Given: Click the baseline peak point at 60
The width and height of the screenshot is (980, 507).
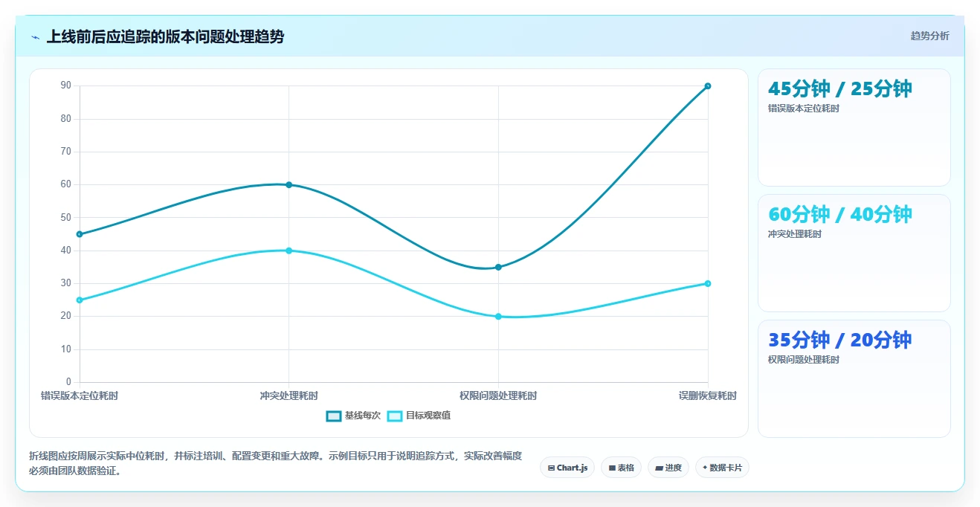Looking at the screenshot, I should [288, 184].
